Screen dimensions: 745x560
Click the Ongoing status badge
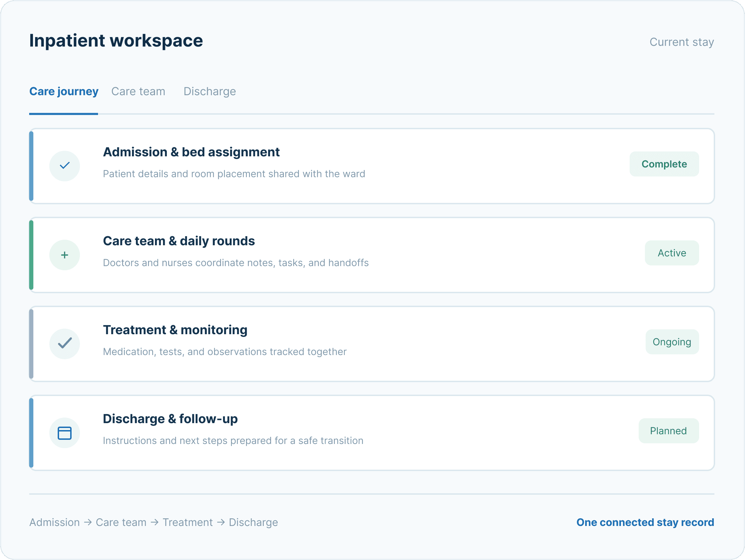[672, 342]
